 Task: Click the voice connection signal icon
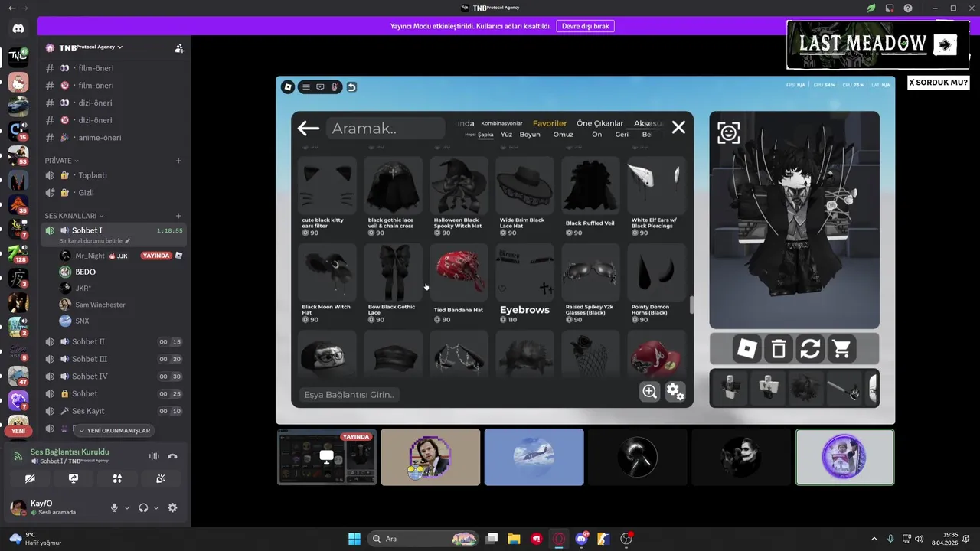(x=18, y=456)
